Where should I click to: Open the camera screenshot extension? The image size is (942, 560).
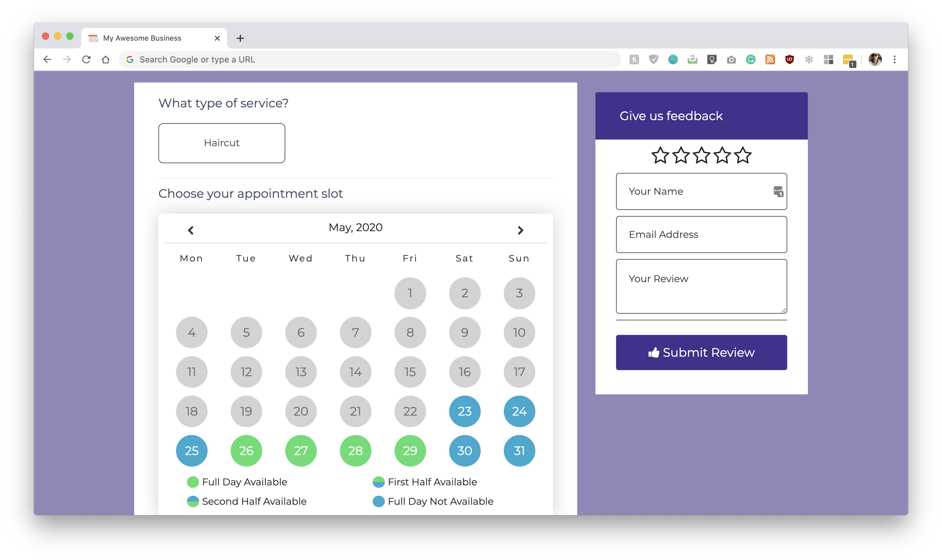(x=731, y=60)
